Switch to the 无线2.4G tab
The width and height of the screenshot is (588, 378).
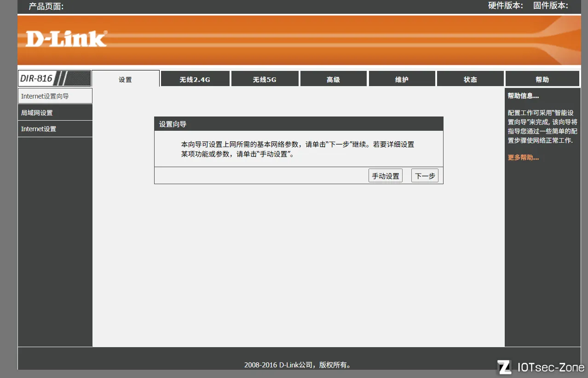click(195, 79)
